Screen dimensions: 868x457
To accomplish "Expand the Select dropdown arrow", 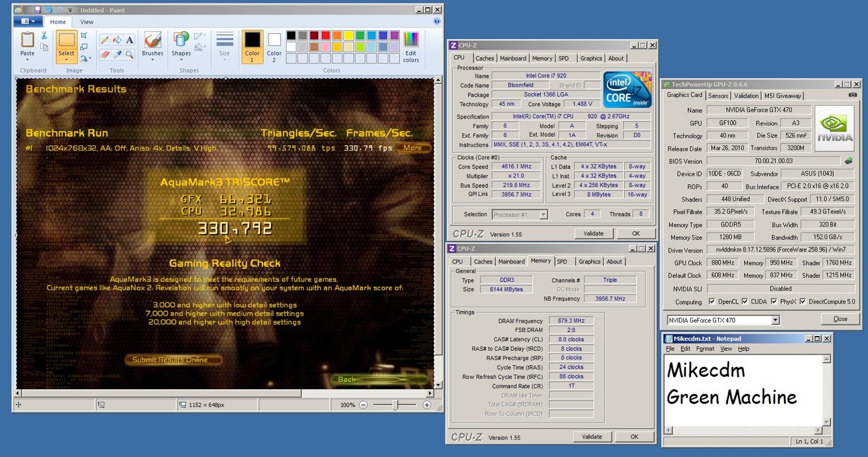I will coord(66,60).
